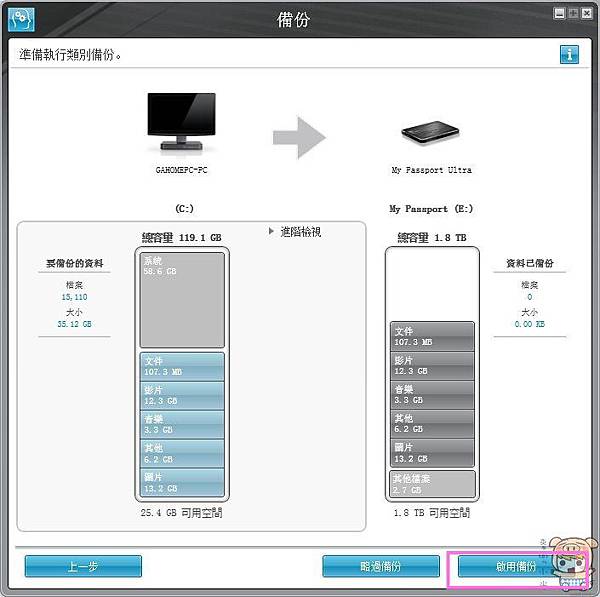The width and height of the screenshot is (600, 597).
Task: Click the My Passport Ultra drive icon
Action: pyautogui.click(x=430, y=132)
